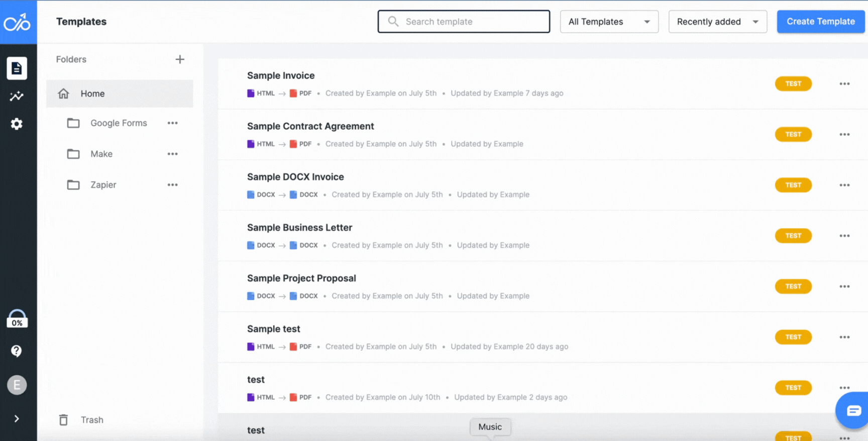Open the Trash

91,420
